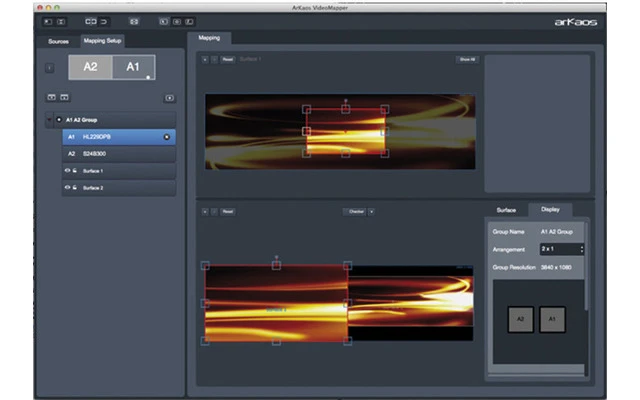The height and width of the screenshot is (400, 640).
Task: Open the Arrangement 2 x 1 selector
Action: (562, 249)
